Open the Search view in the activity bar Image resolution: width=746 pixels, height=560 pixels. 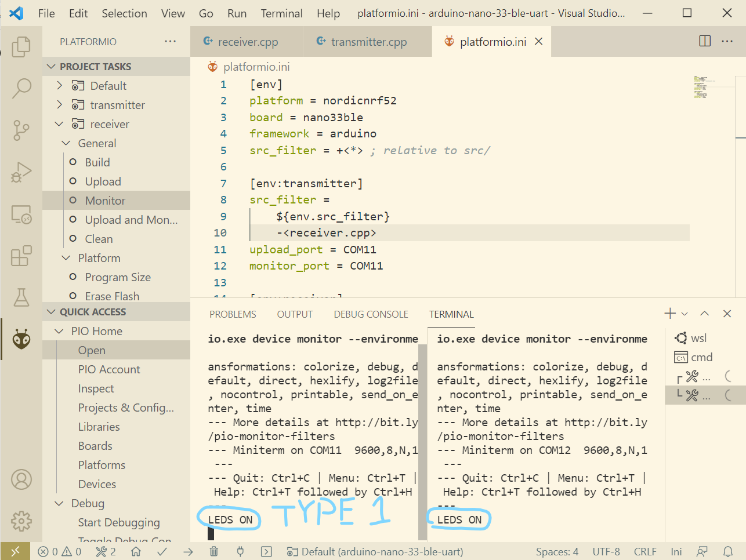tap(21, 88)
